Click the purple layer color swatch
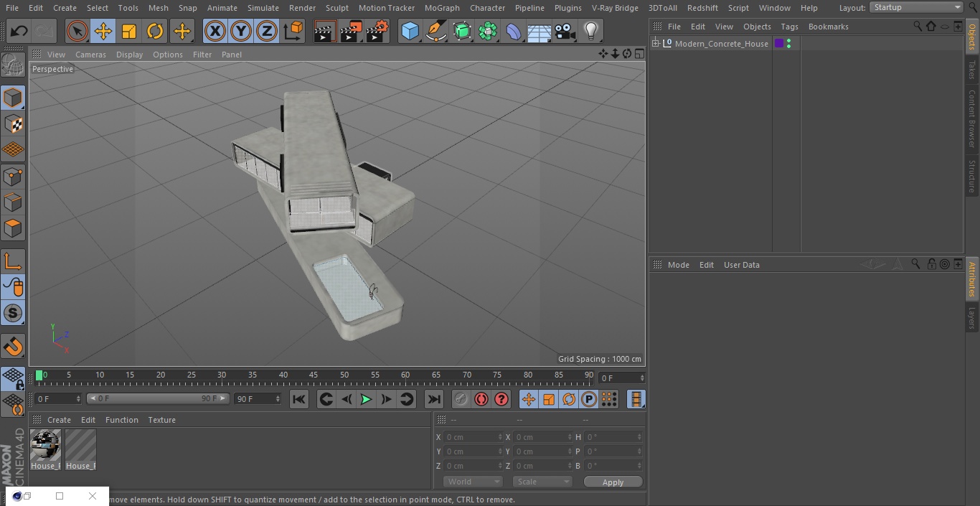Screen dimensions: 980x506 (x=779, y=44)
